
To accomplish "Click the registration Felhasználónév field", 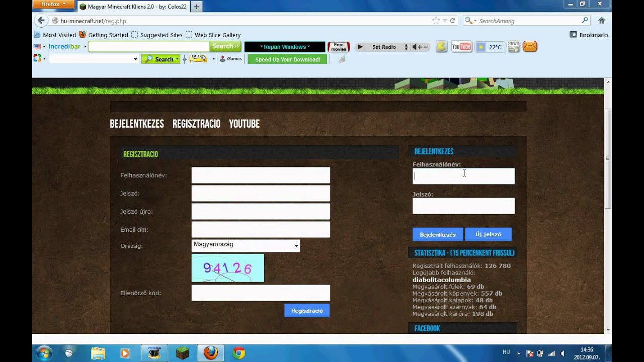I will (x=261, y=175).
